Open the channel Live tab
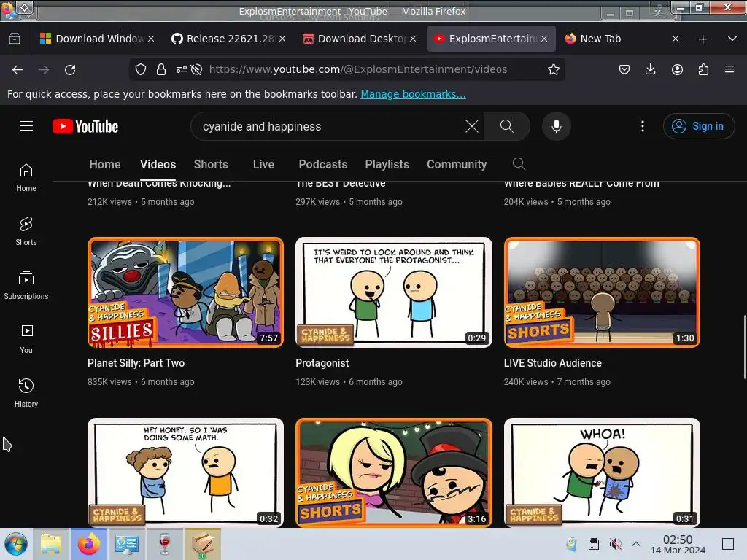Image resolution: width=747 pixels, height=560 pixels. pyautogui.click(x=263, y=164)
